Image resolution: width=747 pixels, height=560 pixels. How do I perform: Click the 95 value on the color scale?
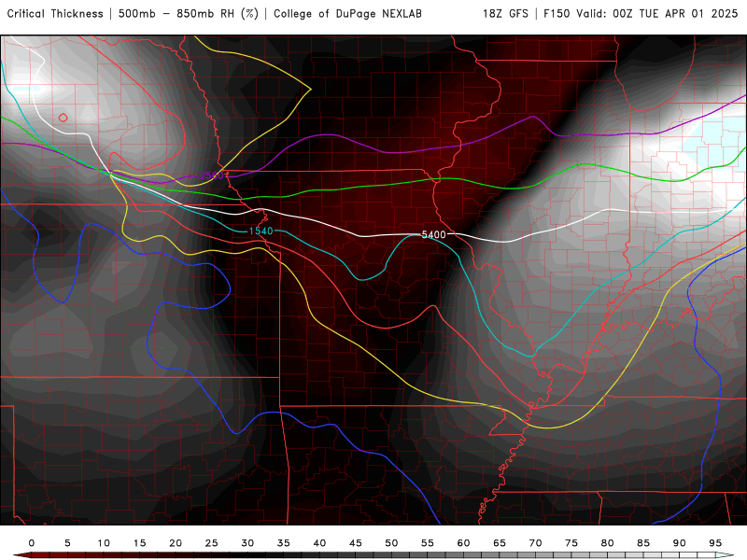715,543
